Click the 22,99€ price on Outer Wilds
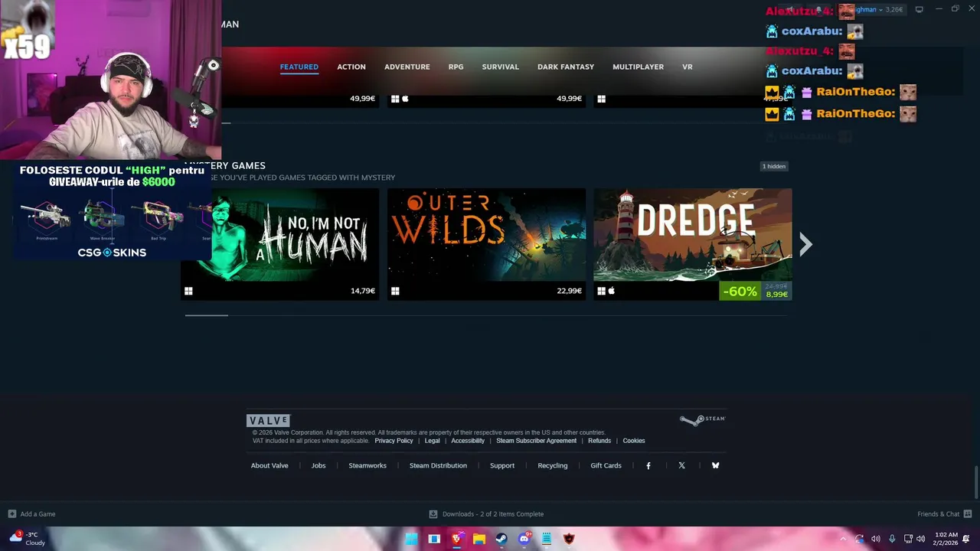 569,291
